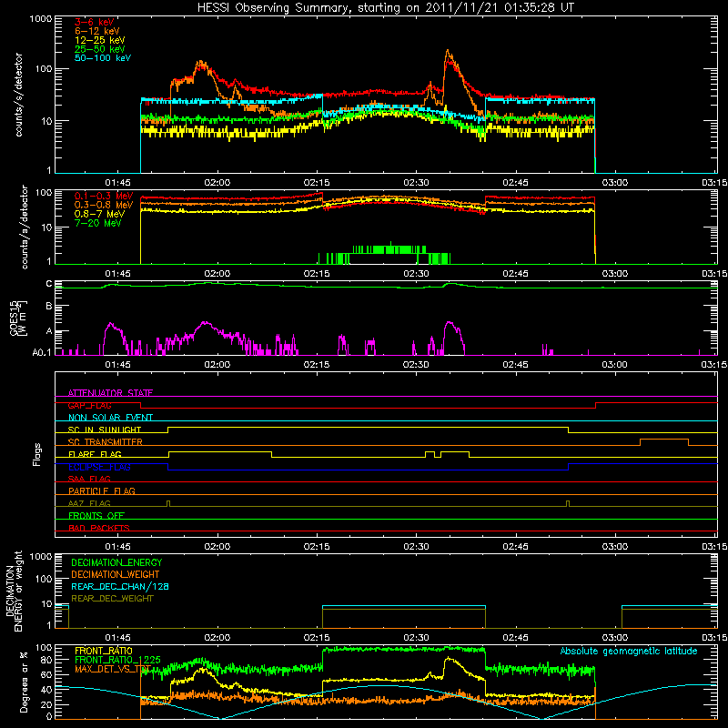Select the SC_TRANSMITTER flag label
This screenshot has height=728, width=728.
(106, 442)
